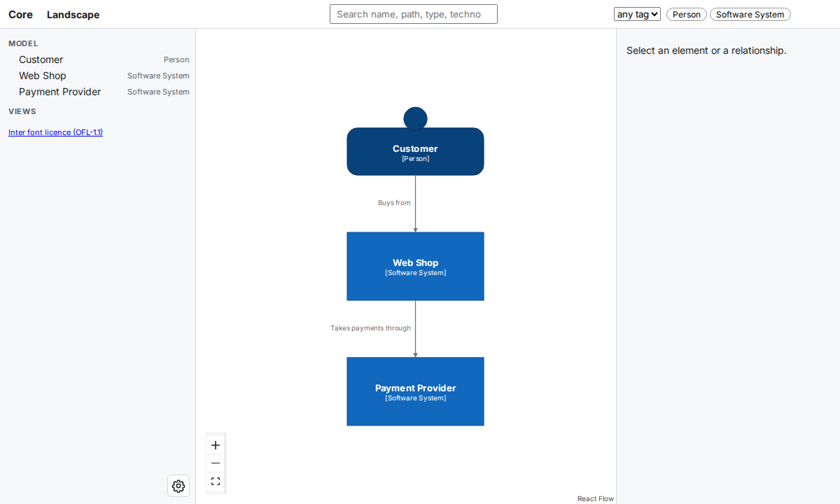Screen dimensions: 840x504
Task: Select the "Takes payments through" relationship label
Action: point(370,328)
